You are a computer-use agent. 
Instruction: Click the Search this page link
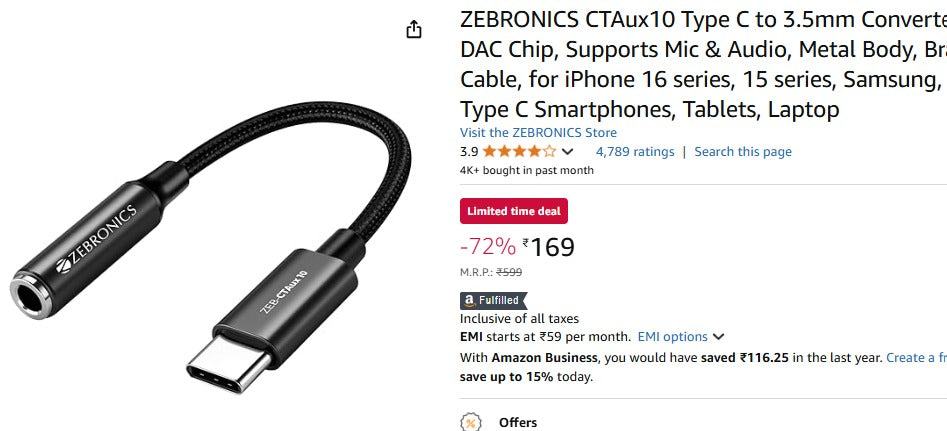pos(743,152)
